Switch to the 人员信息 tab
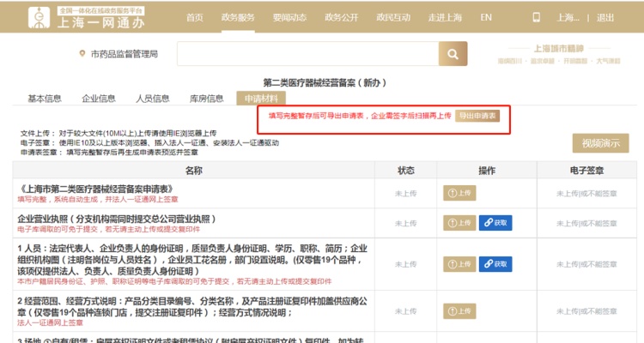Viewport: 644px width, 343px height. point(151,98)
